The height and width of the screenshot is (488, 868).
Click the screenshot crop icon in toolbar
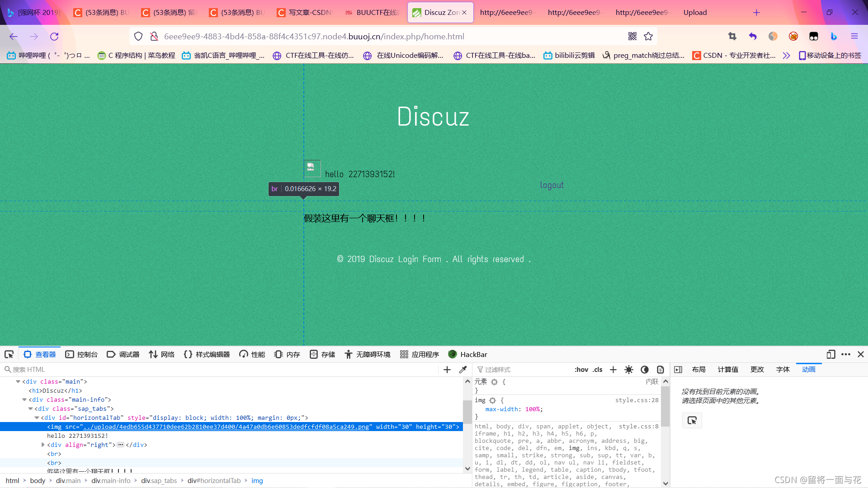732,37
